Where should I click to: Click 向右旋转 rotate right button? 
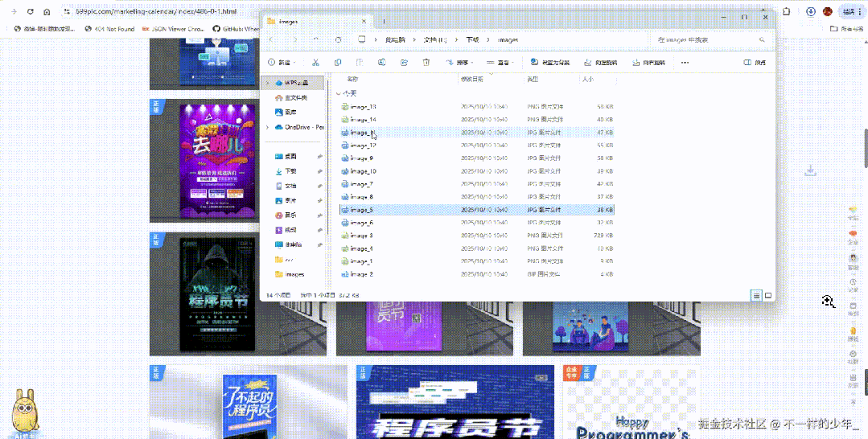(x=648, y=63)
